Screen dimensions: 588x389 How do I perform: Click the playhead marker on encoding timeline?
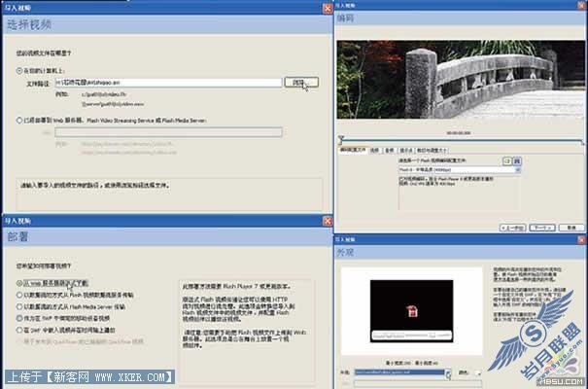tap(340, 139)
